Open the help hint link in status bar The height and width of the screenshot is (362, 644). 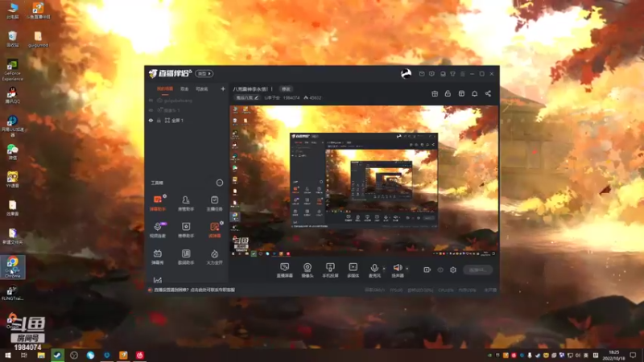click(194, 290)
